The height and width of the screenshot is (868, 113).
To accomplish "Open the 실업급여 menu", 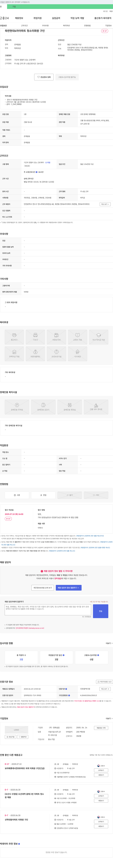I will click(x=56, y=18).
